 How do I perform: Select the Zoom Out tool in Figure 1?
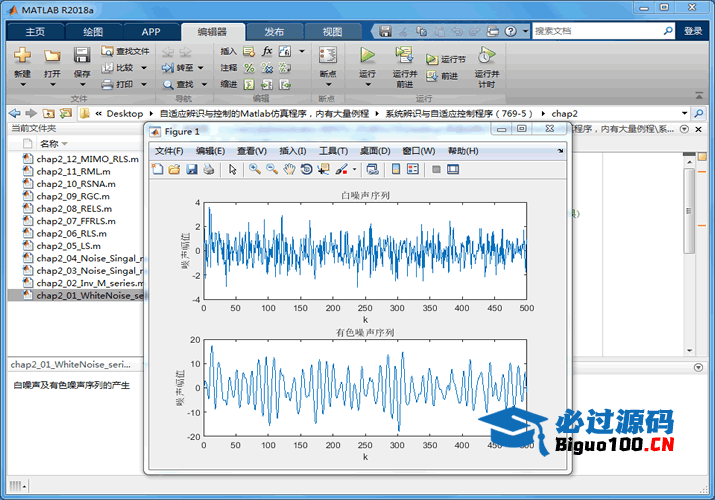click(x=272, y=170)
